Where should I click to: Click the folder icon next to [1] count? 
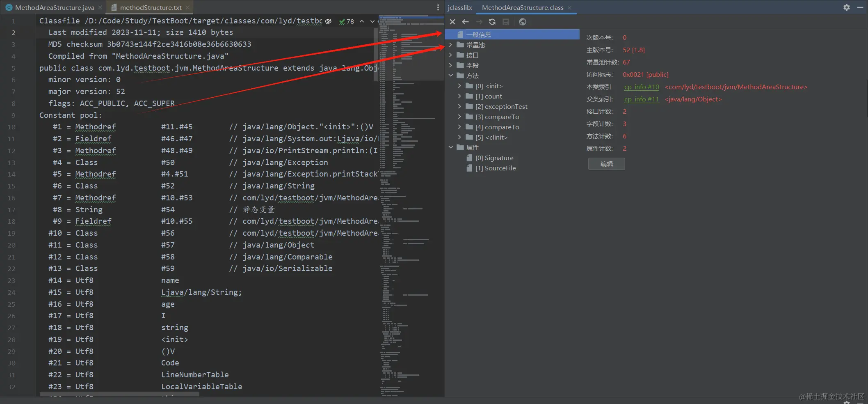[469, 96]
